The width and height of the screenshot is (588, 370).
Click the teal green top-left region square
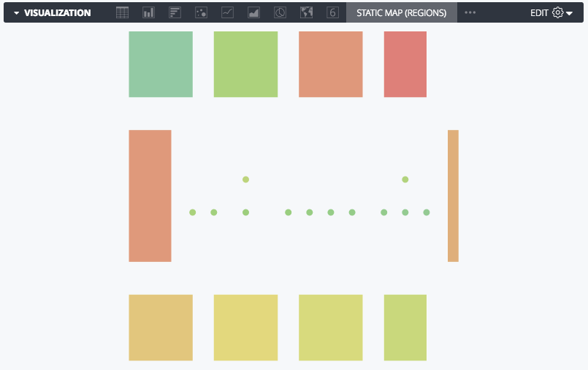coord(161,64)
